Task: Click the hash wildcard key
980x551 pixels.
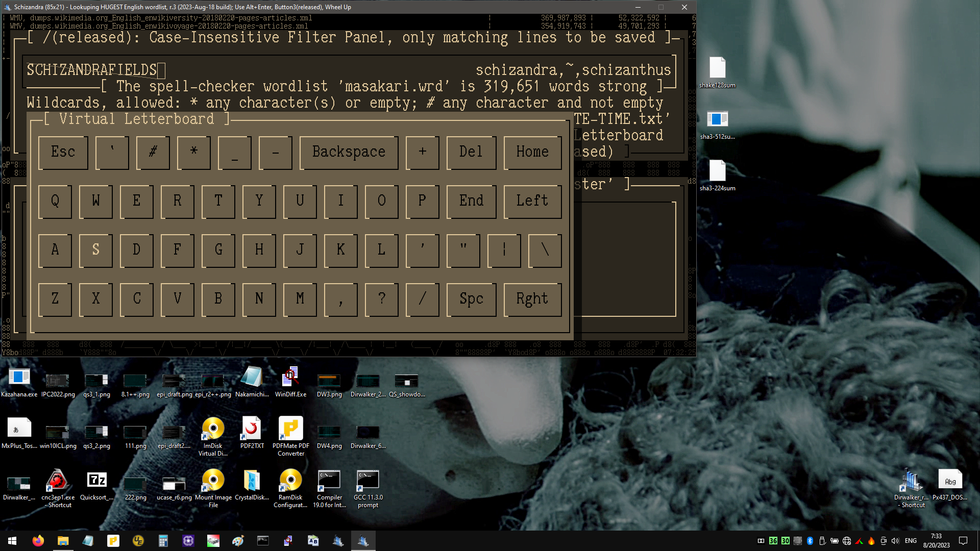Action: pyautogui.click(x=153, y=152)
